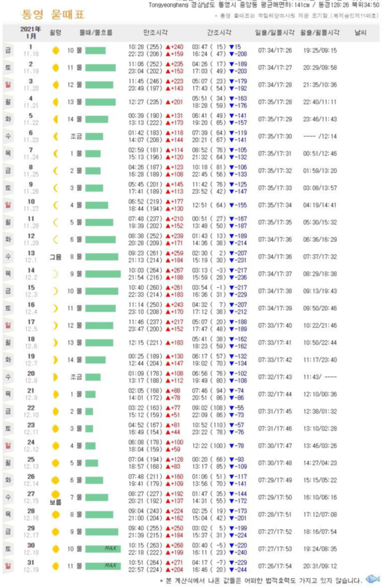Click the moon icon in the January 24 row
Image resolution: width=382 pixels, height=588 pixels.
(x=56, y=445)
